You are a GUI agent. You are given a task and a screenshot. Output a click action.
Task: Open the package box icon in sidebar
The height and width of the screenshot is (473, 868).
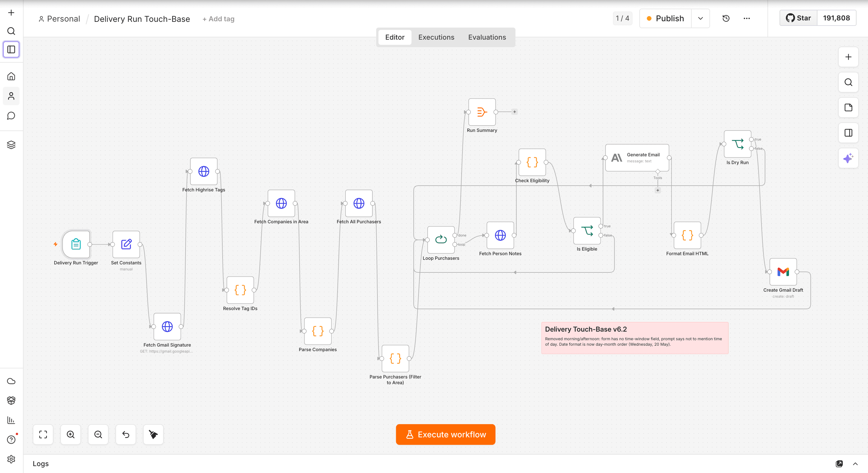(x=11, y=400)
